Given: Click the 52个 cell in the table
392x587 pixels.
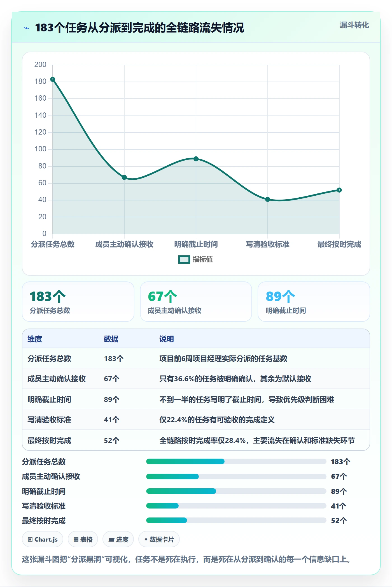Looking at the screenshot, I should click(112, 440).
